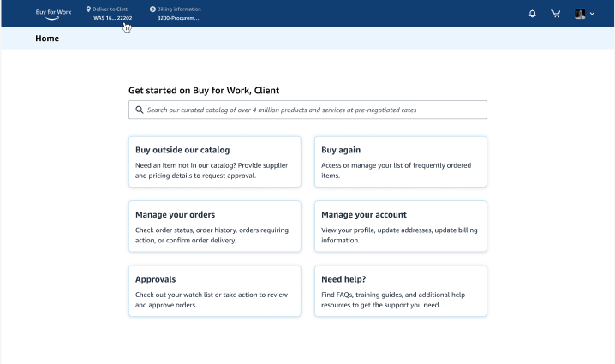Open the Buy again card
Screen dimensions: 615x364
coord(401,162)
